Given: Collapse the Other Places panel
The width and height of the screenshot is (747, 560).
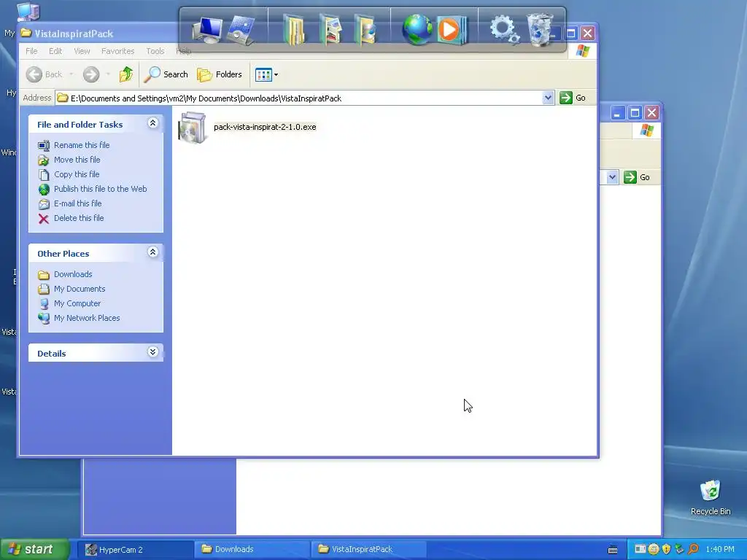Looking at the screenshot, I should coord(153,252).
